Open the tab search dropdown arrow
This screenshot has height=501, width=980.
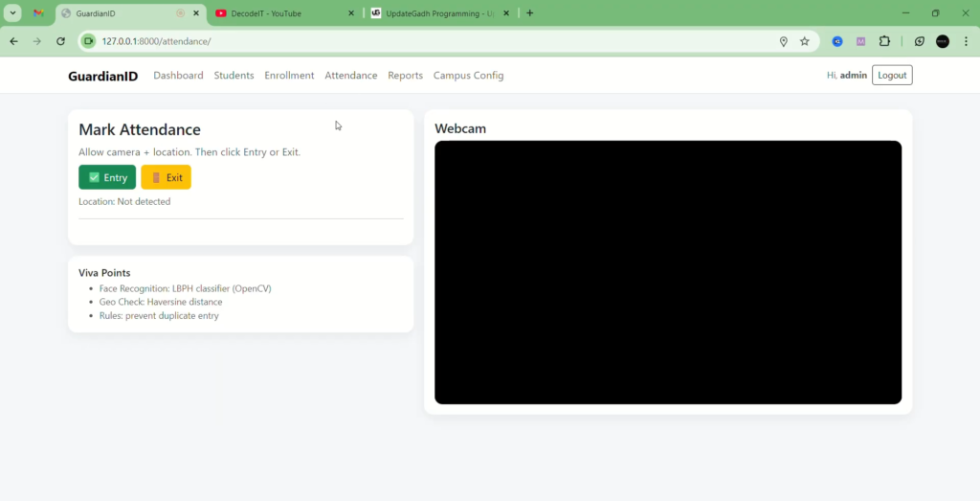tap(12, 13)
